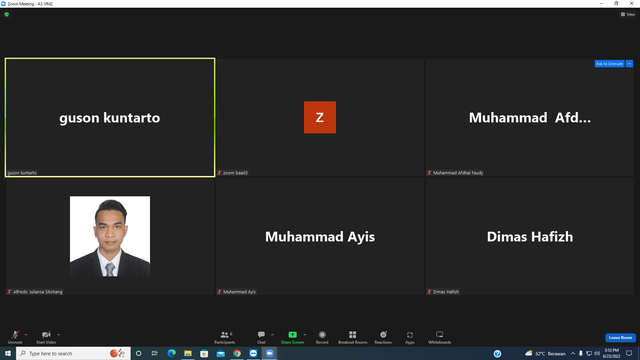Open TeamViewer from the taskbar
Screen dimensions: 640x360
tap(253, 353)
